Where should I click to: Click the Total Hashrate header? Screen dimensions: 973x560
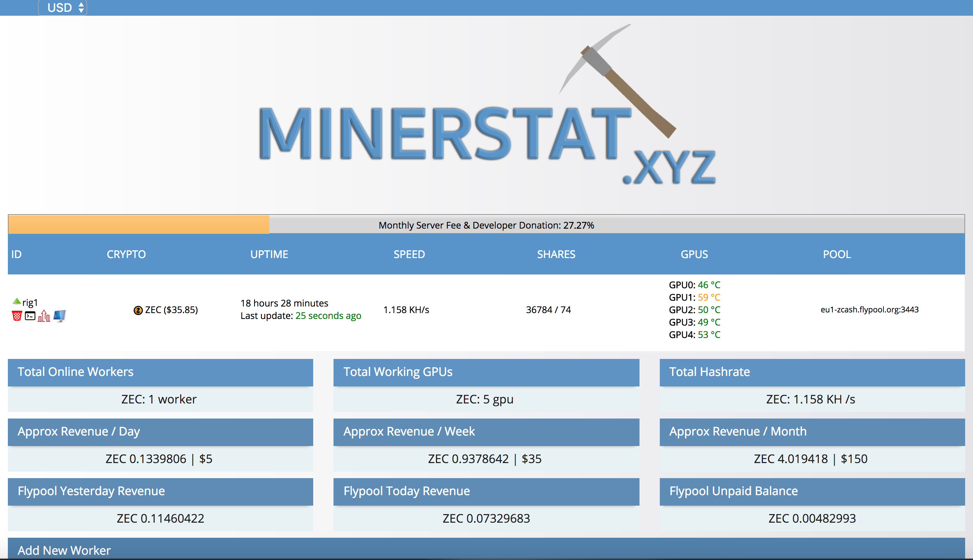tap(812, 372)
